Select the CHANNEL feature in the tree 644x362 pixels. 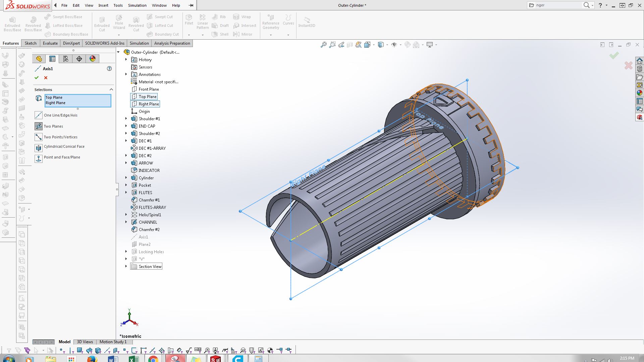pos(148,222)
